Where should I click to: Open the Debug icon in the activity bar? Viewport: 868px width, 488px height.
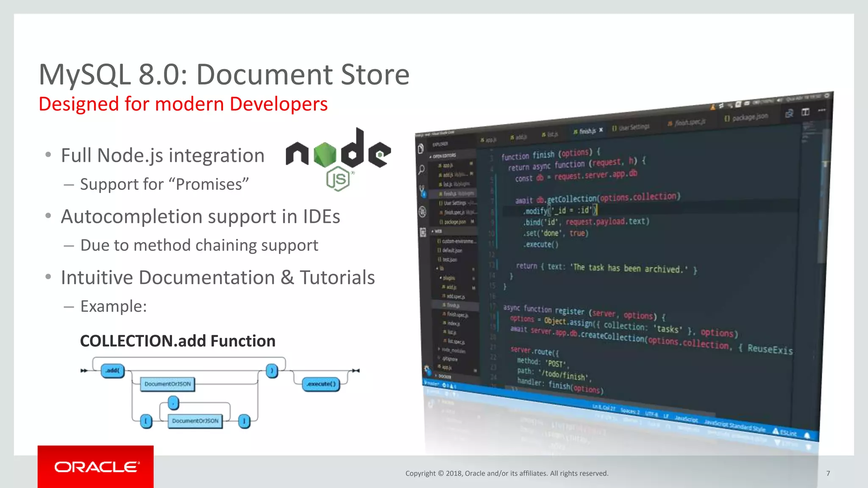tap(423, 211)
